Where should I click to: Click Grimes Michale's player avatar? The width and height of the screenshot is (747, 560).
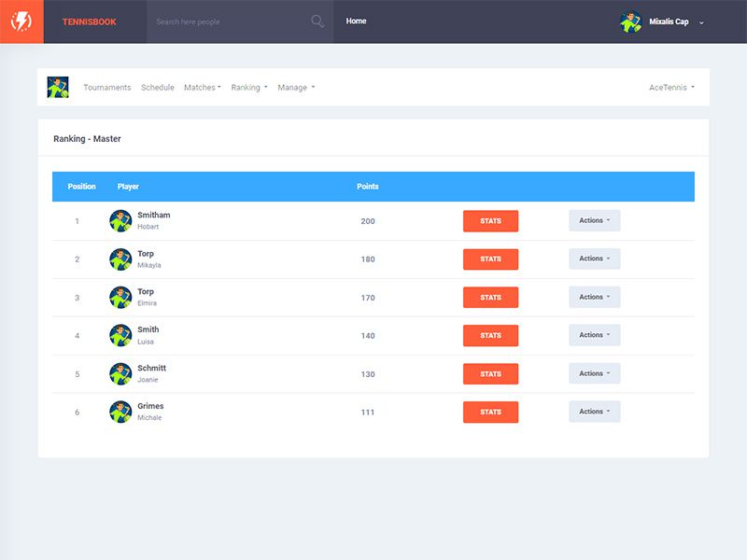coord(120,411)
